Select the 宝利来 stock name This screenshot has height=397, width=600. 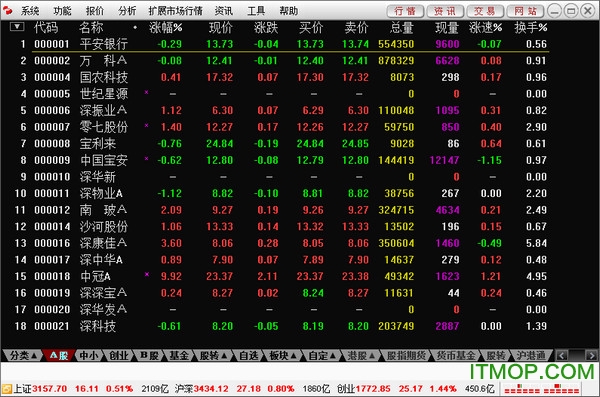pos(98,144)
